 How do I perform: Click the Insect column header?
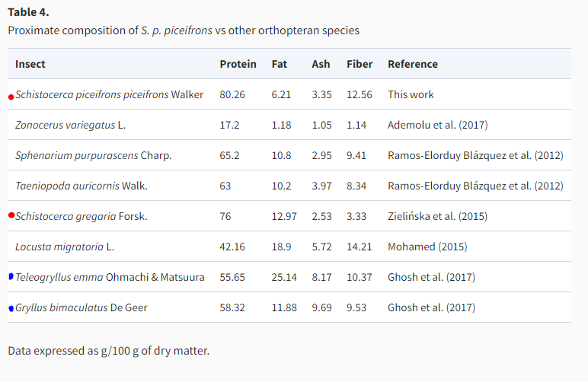tap(30, 64)
